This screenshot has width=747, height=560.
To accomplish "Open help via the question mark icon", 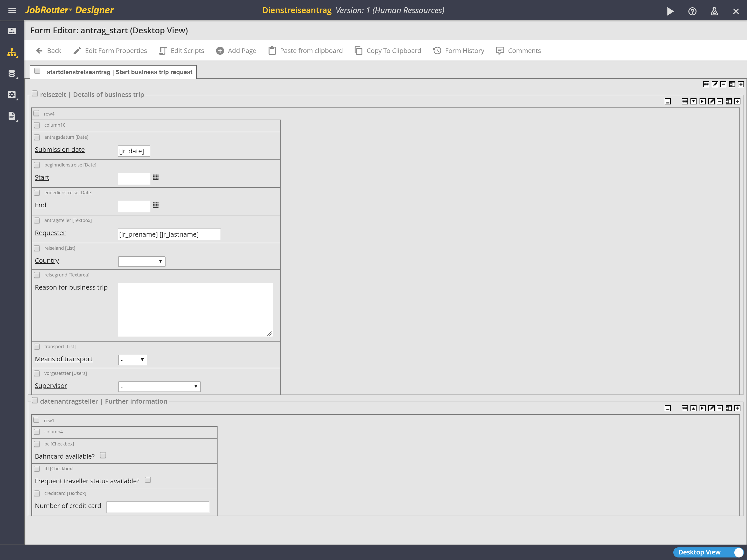I will point(692,11).
